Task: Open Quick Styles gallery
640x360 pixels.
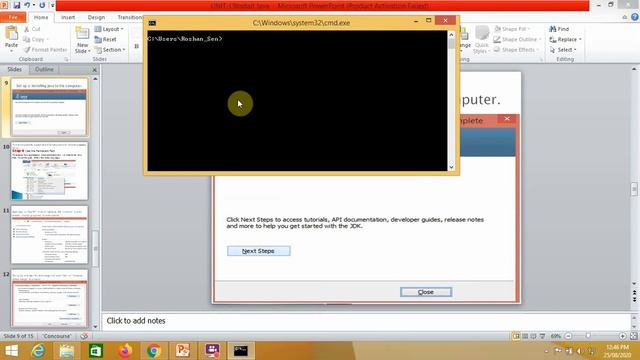Action: tap(482, 40)
